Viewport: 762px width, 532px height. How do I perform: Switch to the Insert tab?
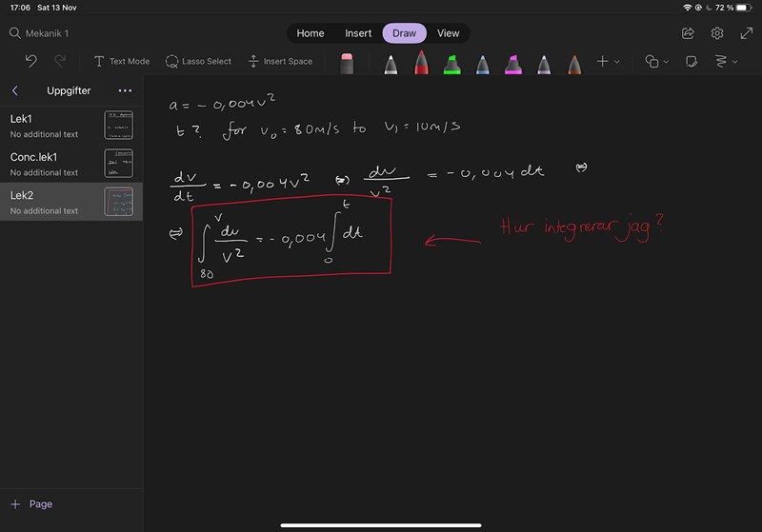coord(358,33)
